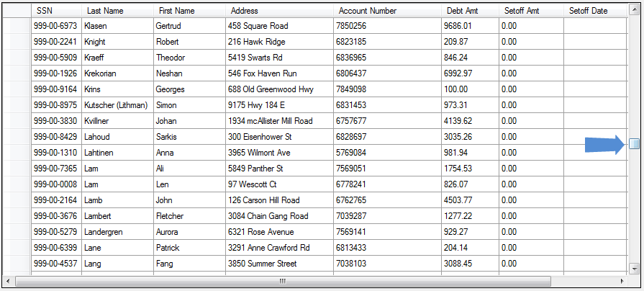Select account number cell 6762765
The image size is (644, 291).
387,200
